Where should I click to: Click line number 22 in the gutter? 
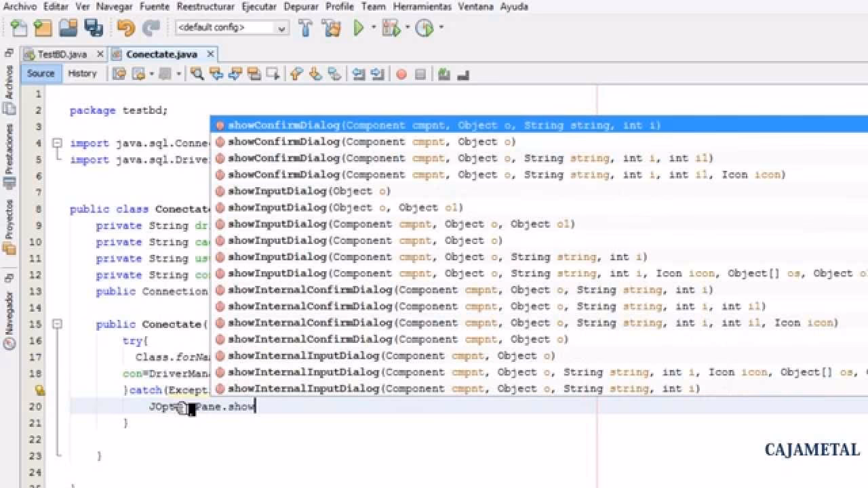[36, 439]
